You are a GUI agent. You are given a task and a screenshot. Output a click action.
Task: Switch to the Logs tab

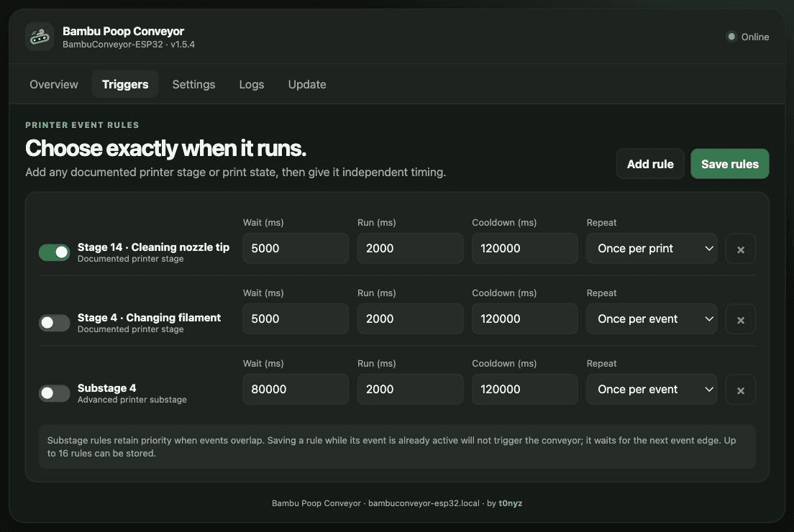click(x=252, y=84)
